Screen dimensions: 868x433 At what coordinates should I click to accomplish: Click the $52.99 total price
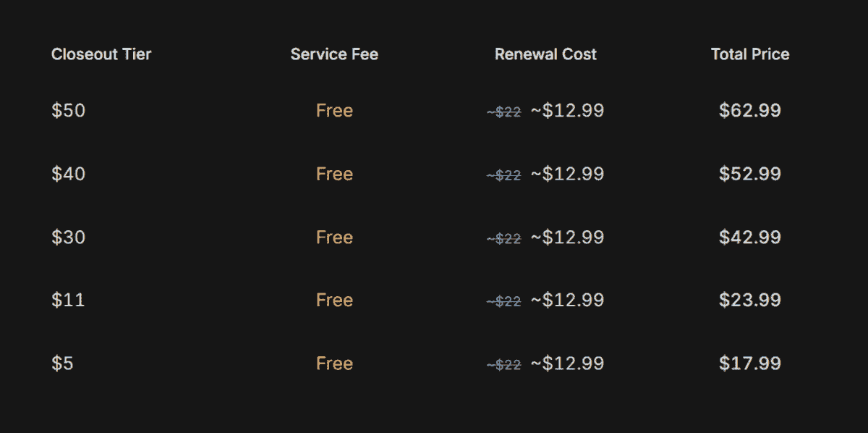click(750, 174)
